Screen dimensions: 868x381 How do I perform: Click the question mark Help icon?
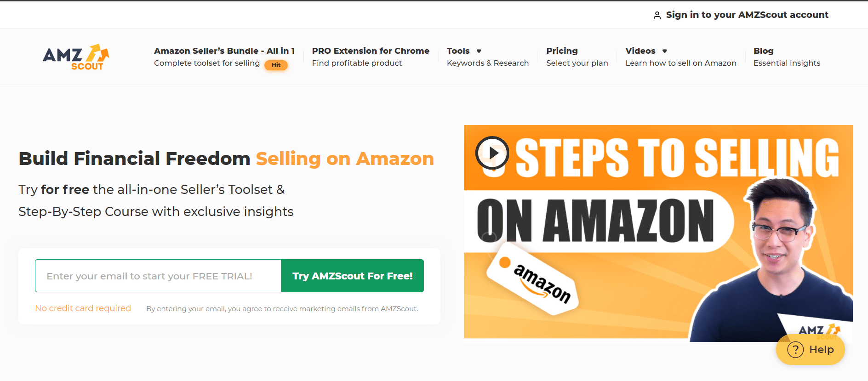pyautogui.click(x=795, y=350)
